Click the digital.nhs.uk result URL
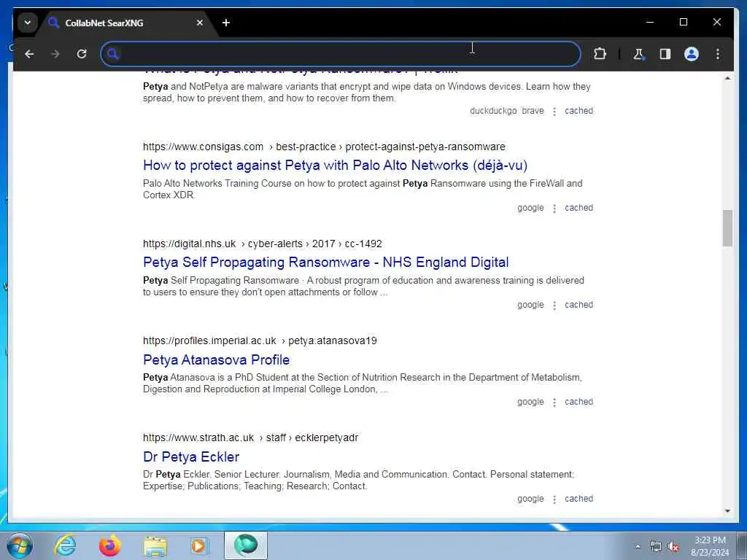Image resolution: width=747 pixels, height=560 pixels. click(263, 244)
